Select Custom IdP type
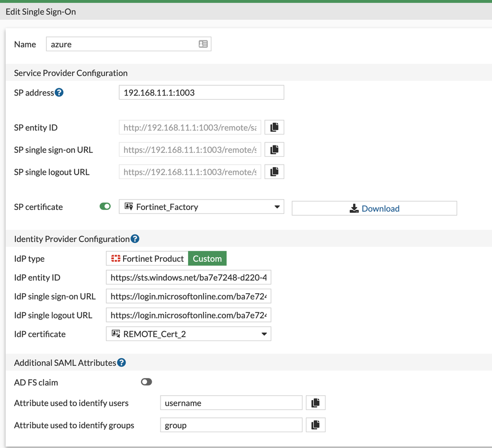This screenshot has height=448, width=492. (207, 259)
